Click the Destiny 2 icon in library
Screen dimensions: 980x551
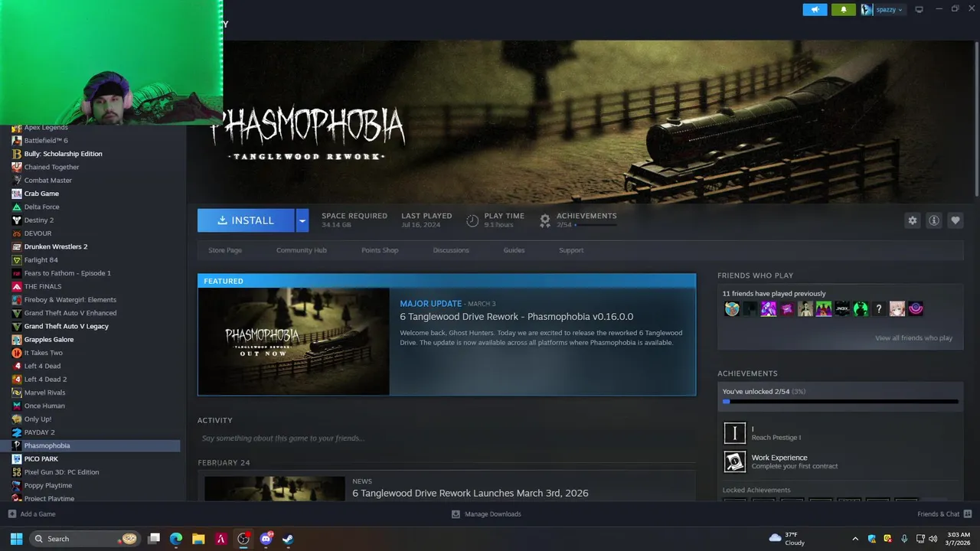[x=17, y=220]
